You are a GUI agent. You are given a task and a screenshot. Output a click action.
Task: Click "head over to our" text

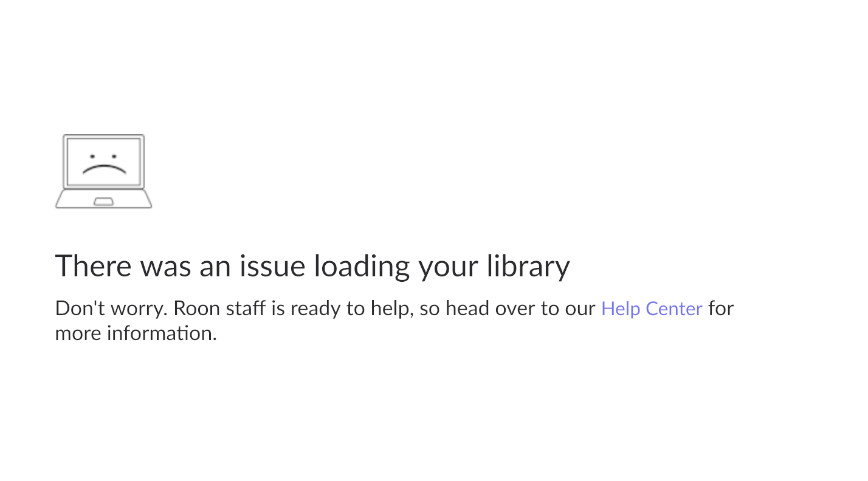(x=520, y=309)
